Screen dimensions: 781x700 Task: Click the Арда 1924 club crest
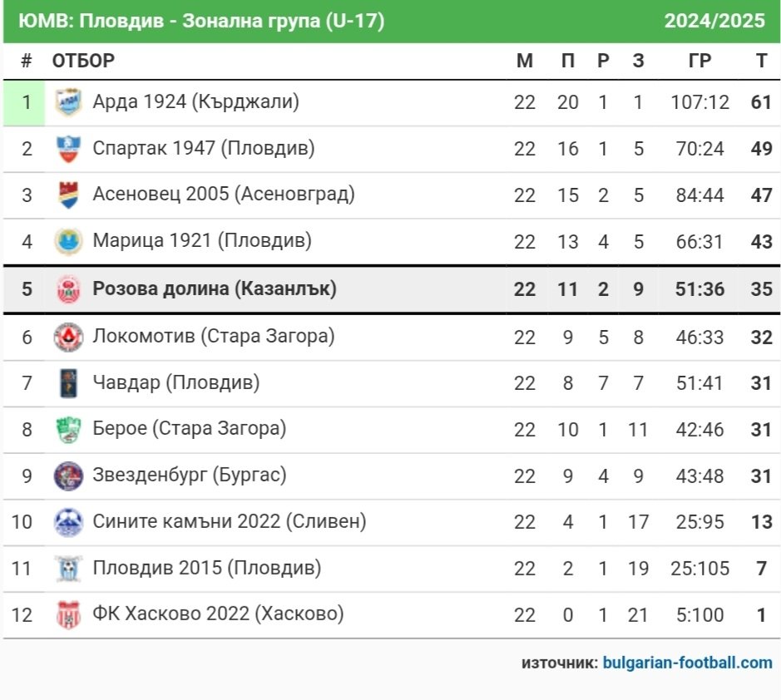pos(68,102)
